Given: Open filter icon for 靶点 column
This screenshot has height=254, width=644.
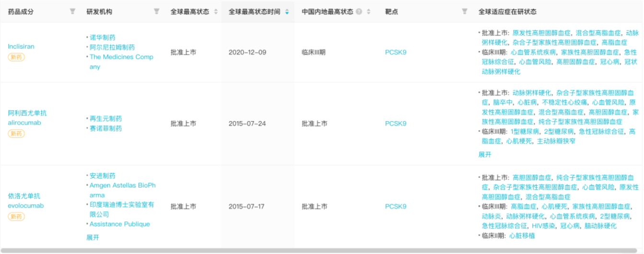Looking at the screenshot, I should coord(464,11).
